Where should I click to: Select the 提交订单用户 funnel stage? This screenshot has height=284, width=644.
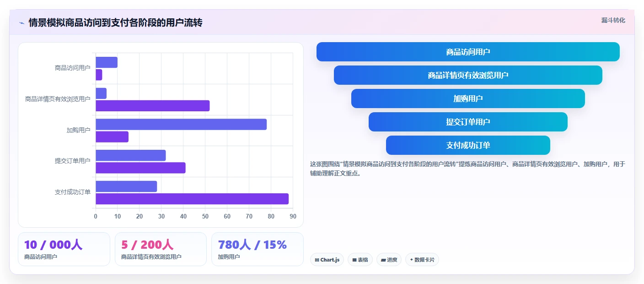coord(468,122)
